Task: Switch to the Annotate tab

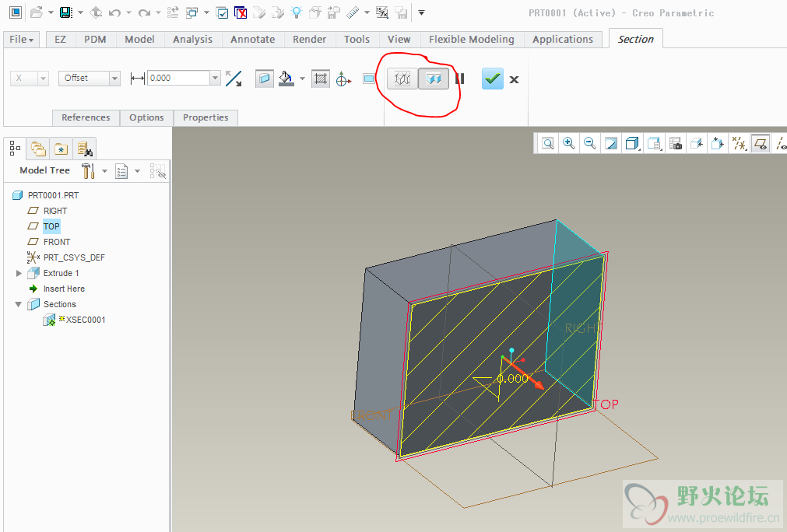Action: pos(252,39)
